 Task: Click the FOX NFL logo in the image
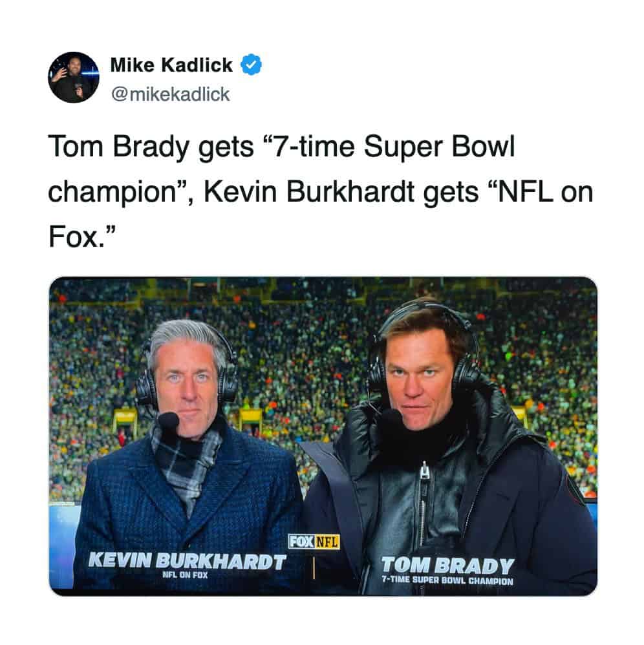(x=314, y=542)
